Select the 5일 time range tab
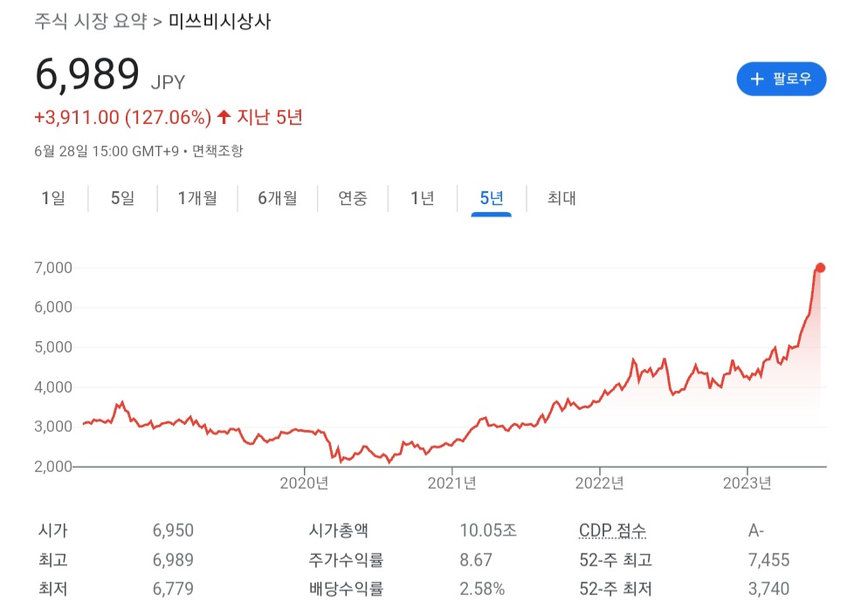 [x=122, y=198]
